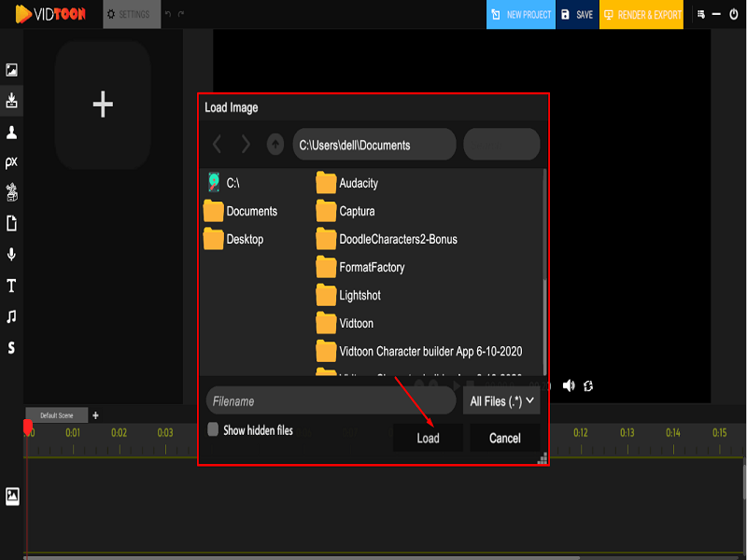This screenshot has width=747, height=560.
Task: Select the Documents shortcut folder
Action: [241, 211]
